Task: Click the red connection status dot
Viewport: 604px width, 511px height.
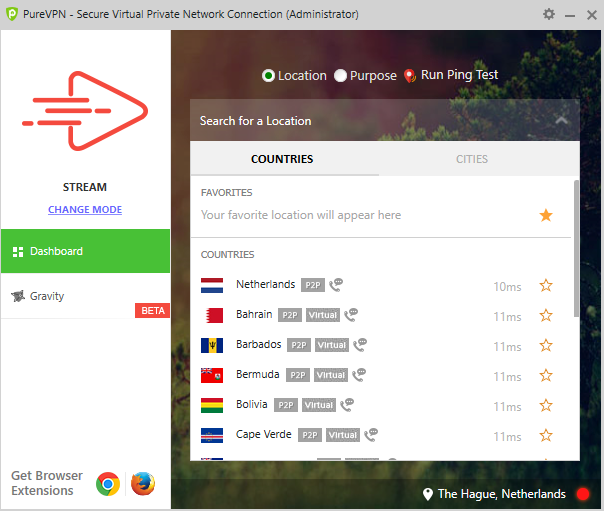Action: 583,494
